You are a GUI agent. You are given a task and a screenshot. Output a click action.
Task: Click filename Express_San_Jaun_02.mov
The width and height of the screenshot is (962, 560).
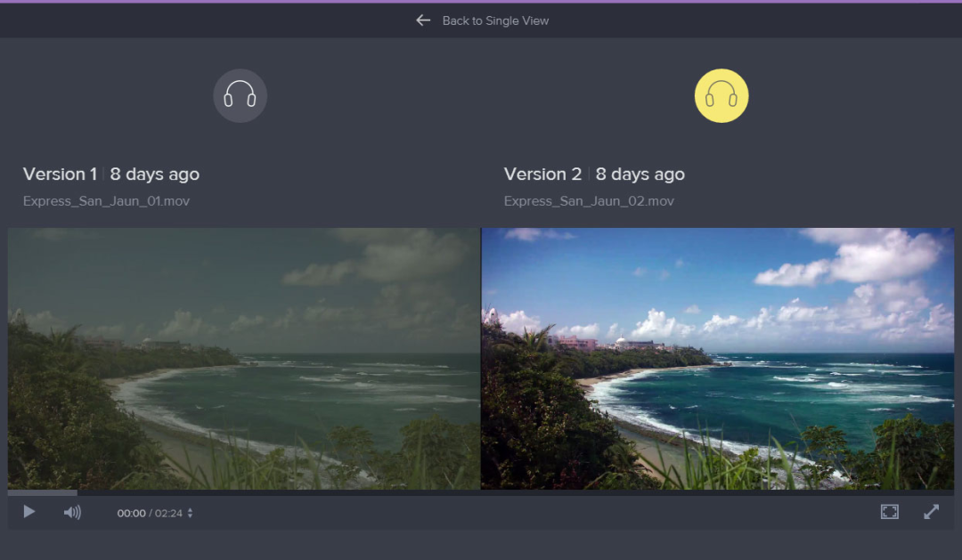[589, 201]
